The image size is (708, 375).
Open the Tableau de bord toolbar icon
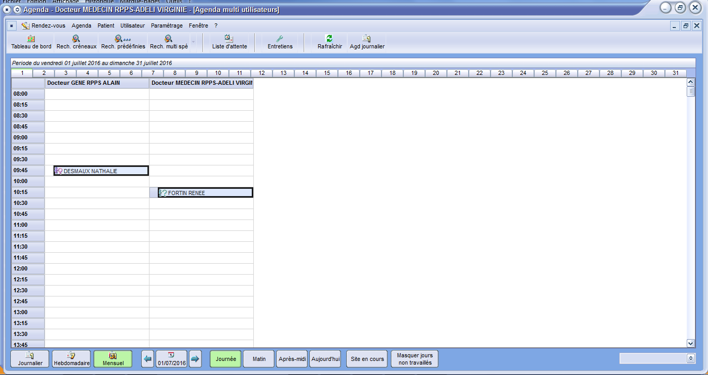click(x=31, y=42)
